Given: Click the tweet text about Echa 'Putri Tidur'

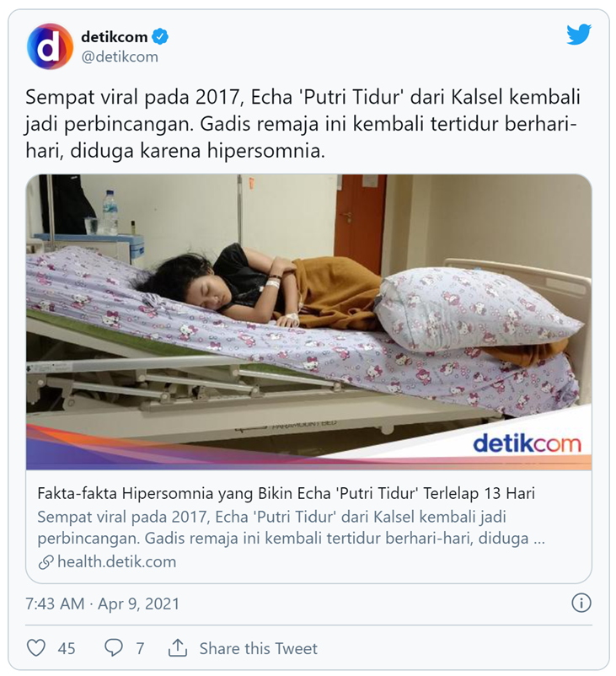Looking at the screenshot, I should click(x=303, y=124).
